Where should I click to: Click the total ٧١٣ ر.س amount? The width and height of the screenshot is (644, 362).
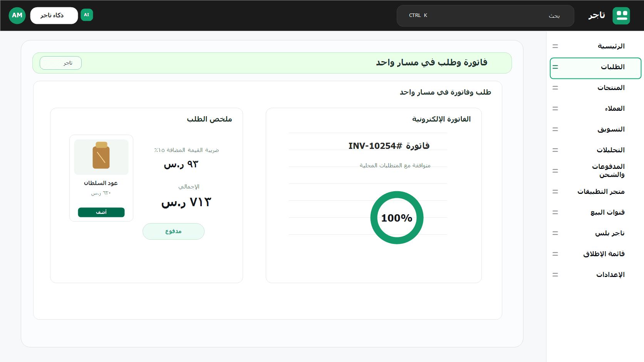186,202
